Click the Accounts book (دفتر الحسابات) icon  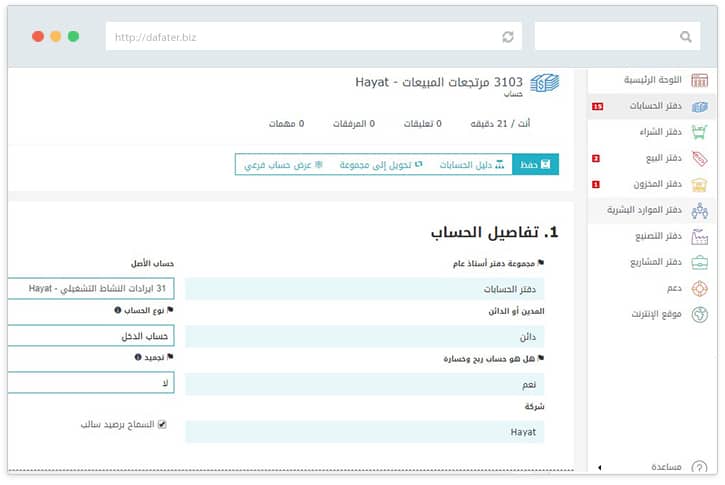click(699, 106)
